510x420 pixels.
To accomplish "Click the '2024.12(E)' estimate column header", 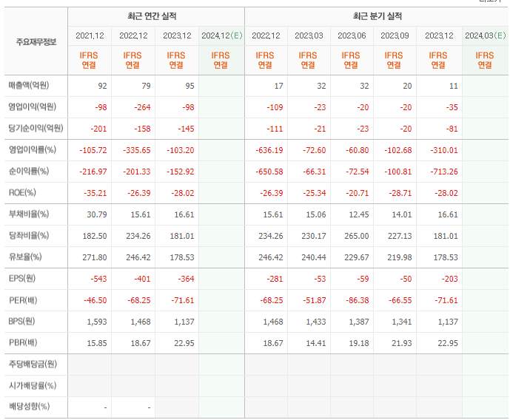I will point(222,35).
